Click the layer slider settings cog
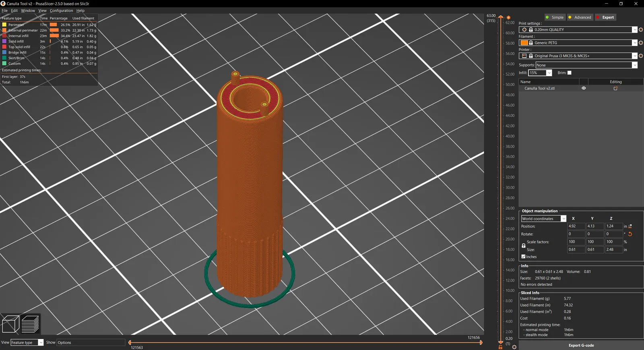The image size is (644, 350). [514, 347]
